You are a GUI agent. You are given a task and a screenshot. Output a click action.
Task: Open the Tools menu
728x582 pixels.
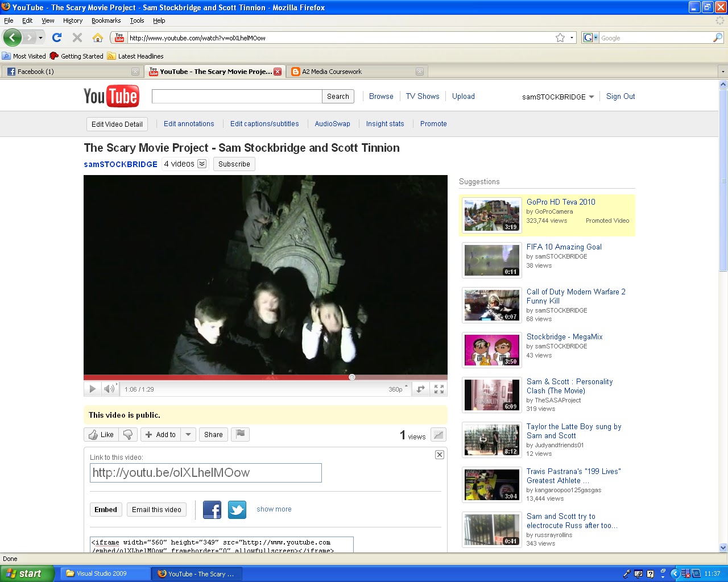click(x=137, y=20)
